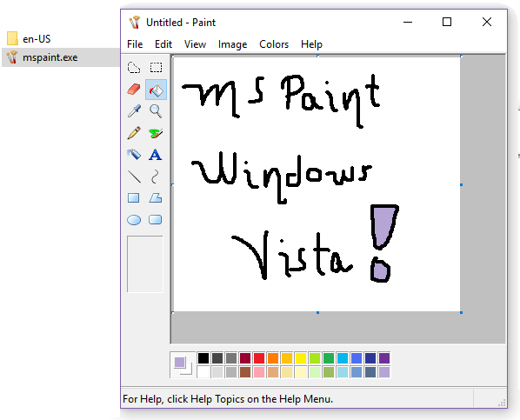
Task: Pick the olive green swatch in bottom row
Action: pos(329,372)
